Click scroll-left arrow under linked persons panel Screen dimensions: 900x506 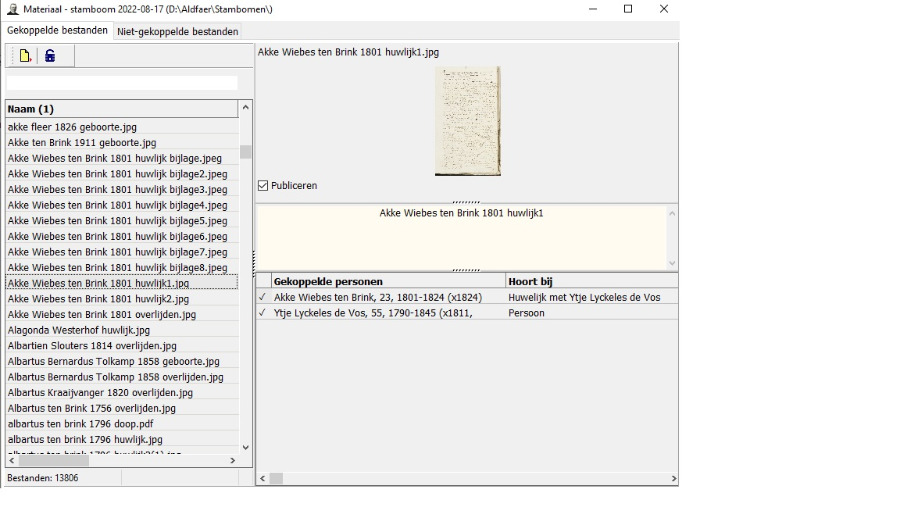coord(263,478)
